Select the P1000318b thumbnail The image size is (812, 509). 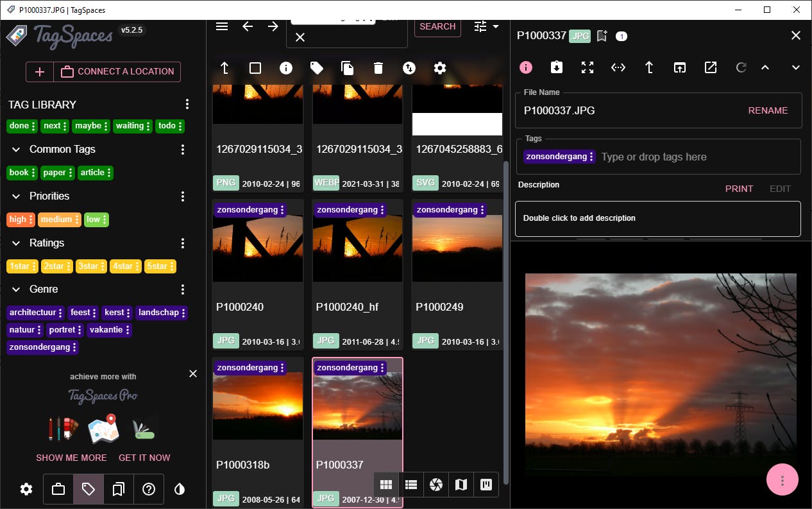pos(258,406)
